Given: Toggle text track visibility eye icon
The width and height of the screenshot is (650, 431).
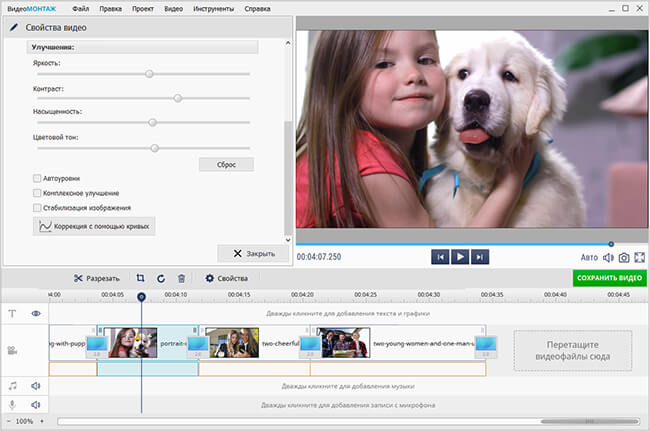Looking at the screenshot, I should click(x=35, y=313).
